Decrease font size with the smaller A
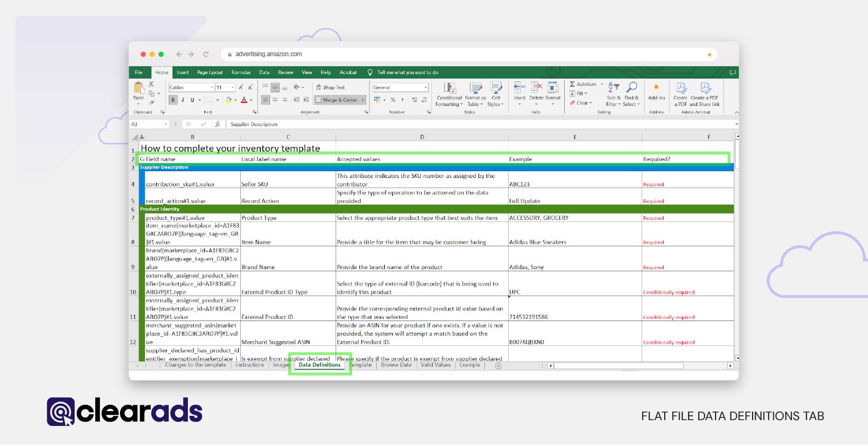Screen dimensions: 868x445 (x=250, y=87)
